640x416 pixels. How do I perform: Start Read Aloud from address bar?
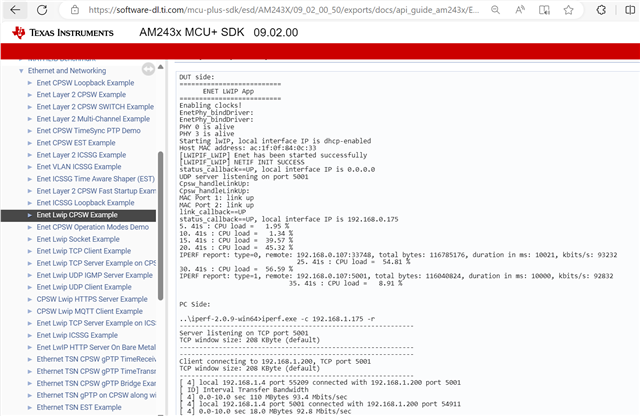(x=520, y=10)
